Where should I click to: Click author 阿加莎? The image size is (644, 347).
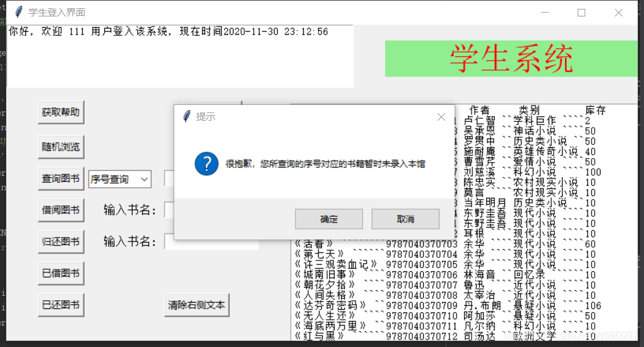click(479, 316)
